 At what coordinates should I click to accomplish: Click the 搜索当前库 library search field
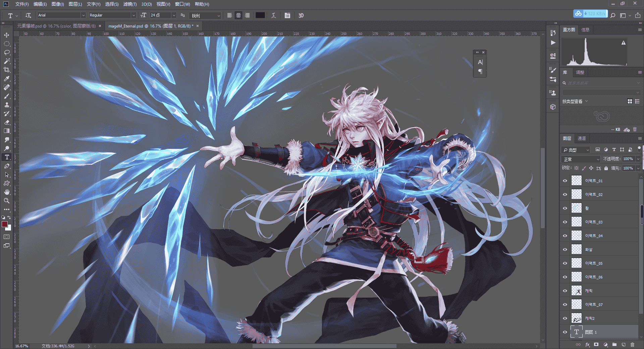(x=601, y=83)
